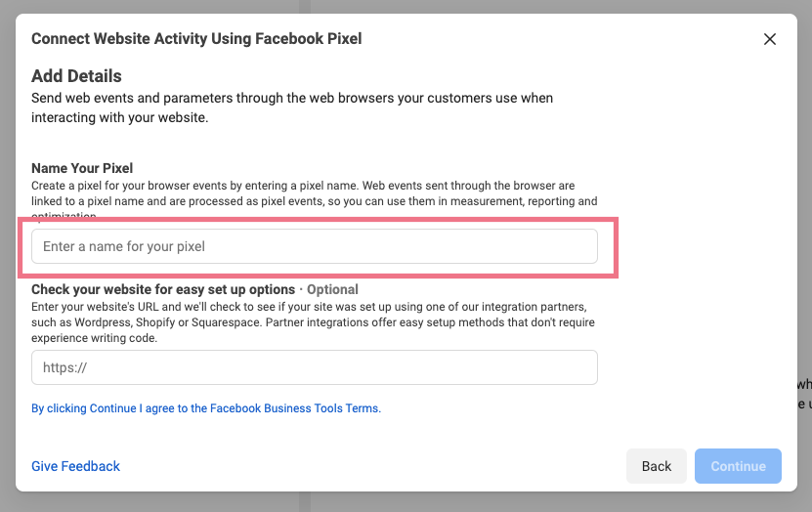Click the Name Your Pixel label
The width and height of the screenshot is (812, 512).
(82, 168)
